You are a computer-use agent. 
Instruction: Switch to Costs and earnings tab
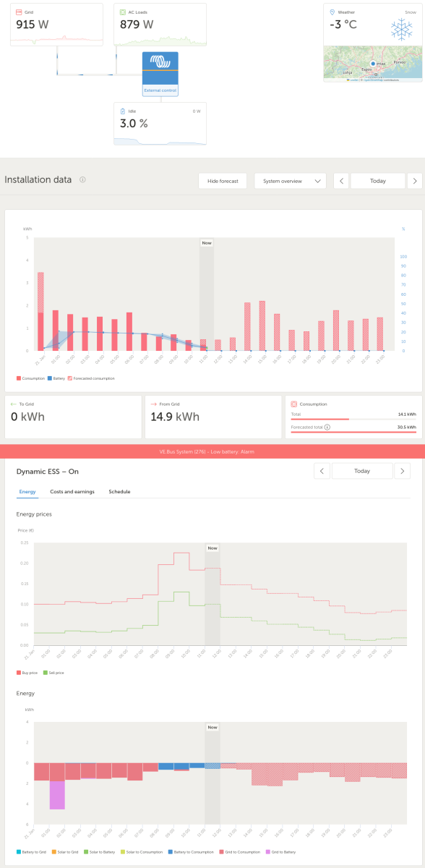pyautogui.click(x=72, y=492)
